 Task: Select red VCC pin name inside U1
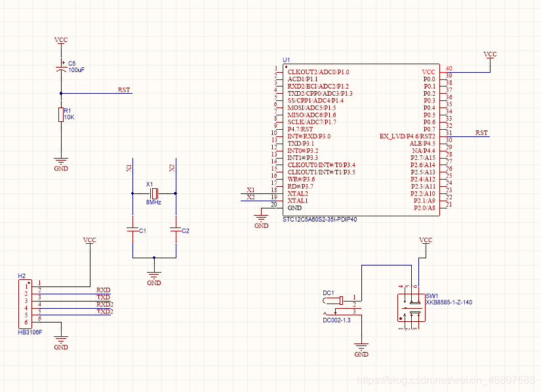[428, 72]
